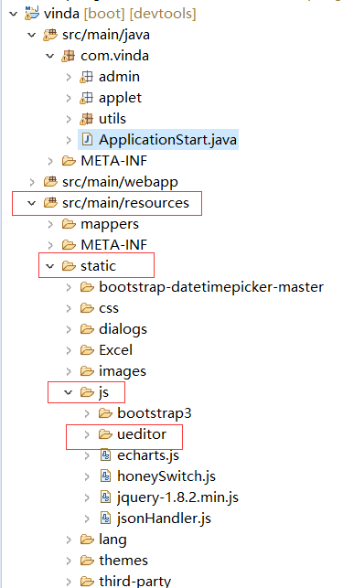Click the ueditor folder icon
364x588 pixels.
tap(105, 433)
